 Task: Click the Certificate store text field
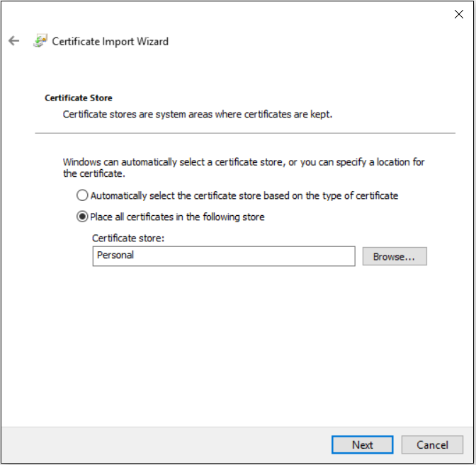224,256
